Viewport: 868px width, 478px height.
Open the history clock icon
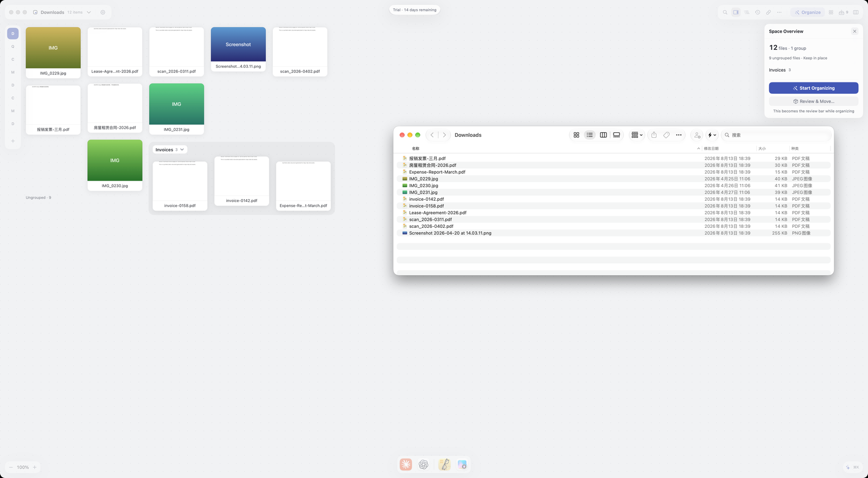pyautogui.click(x=757, y=12)
